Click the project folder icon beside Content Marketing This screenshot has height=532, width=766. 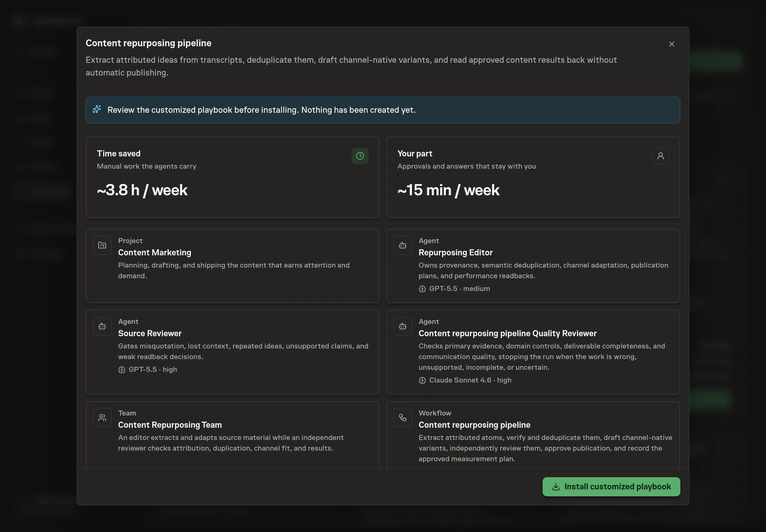(x=102, y=245)
